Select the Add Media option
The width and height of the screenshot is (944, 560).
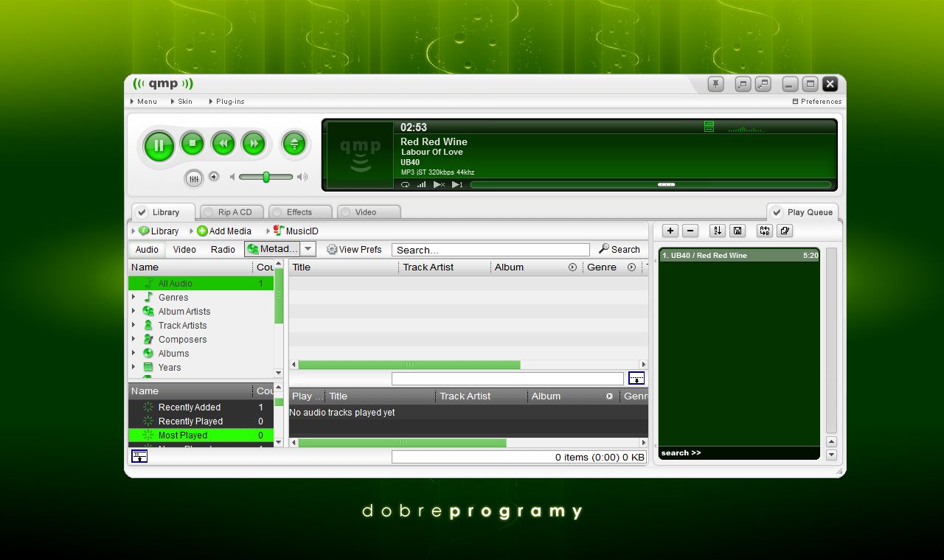click(224, 231)
